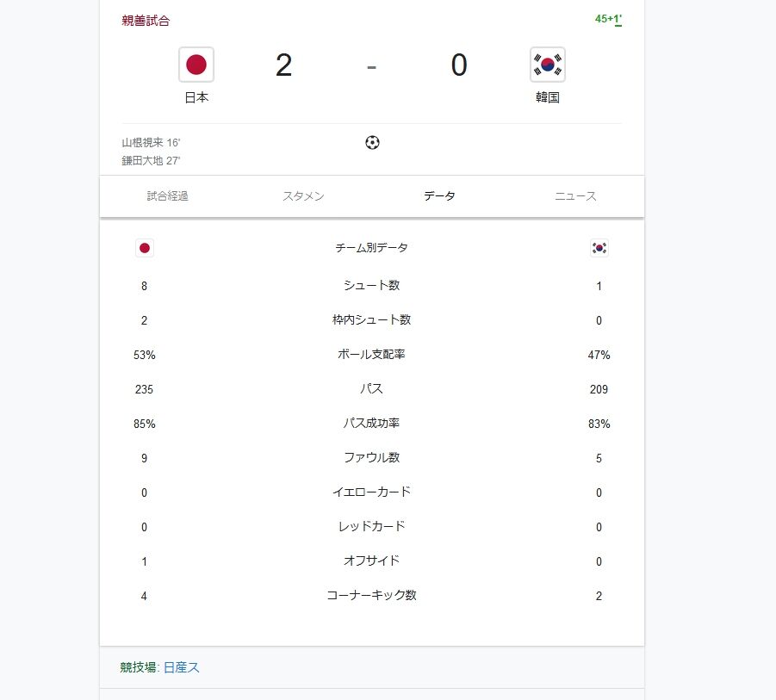The image size is (776, 700).
Task: Click the Japan flag icon at the top
Action: pos(196,64)
